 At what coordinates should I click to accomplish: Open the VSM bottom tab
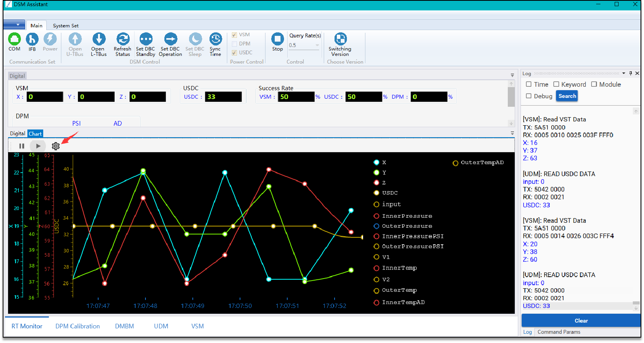click(198, 326)
